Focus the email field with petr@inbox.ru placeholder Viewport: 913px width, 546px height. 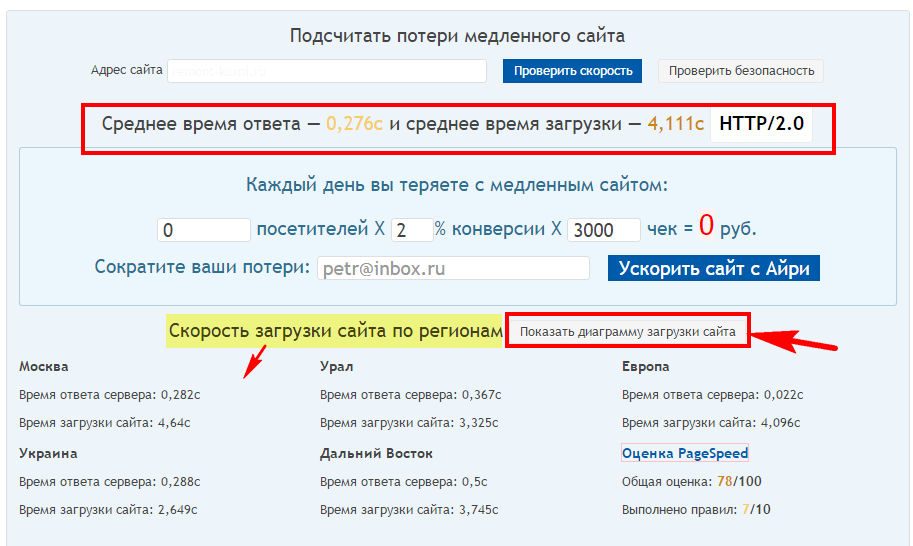pos(454,269)
